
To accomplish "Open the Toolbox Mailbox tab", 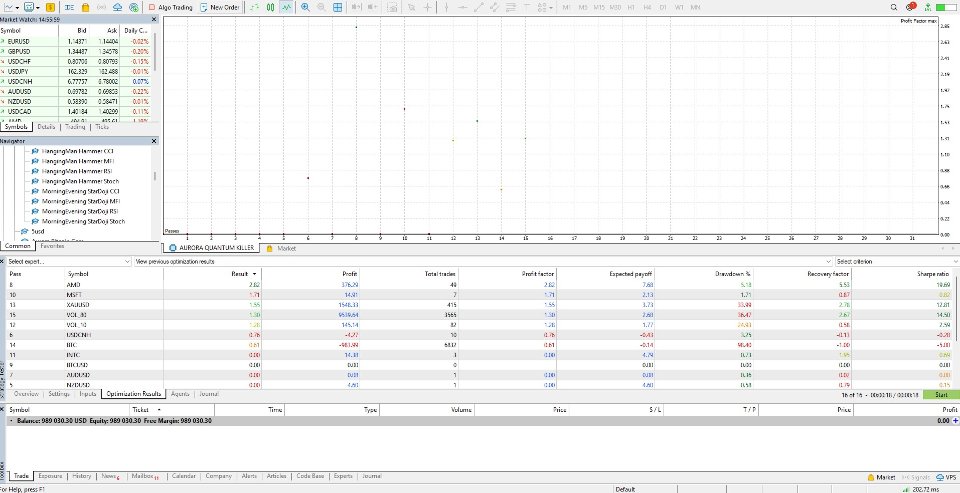I will point(144,476).
